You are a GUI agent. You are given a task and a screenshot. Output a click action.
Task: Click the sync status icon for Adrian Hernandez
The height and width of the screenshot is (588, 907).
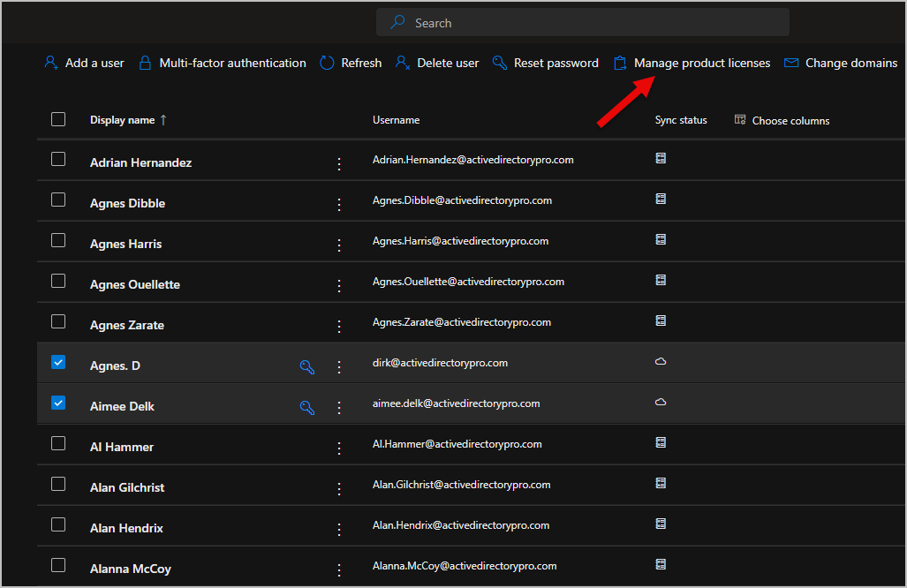[661, 158]
